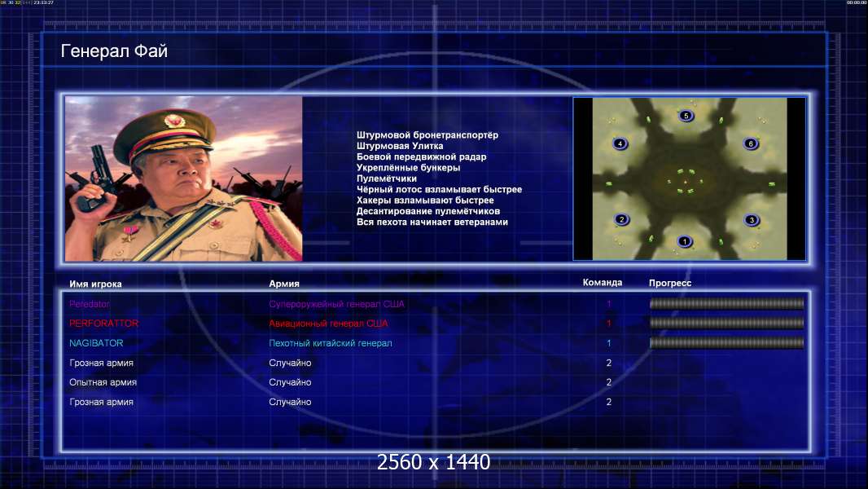Click Авиационный генерал США army entry
This screenshot has height=489, width=868.
(x=328, y=324)
